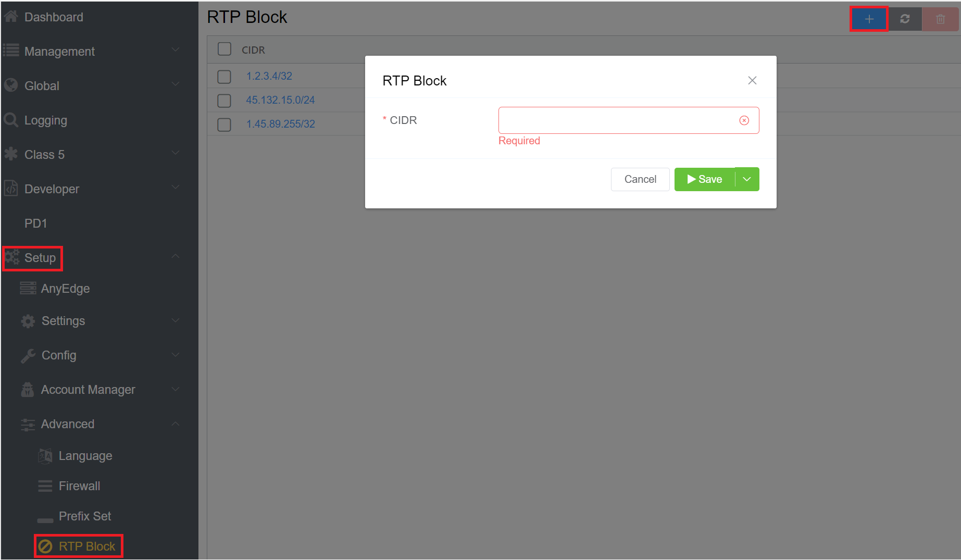This screenshot has width=961, height=560.
Task: Toggle the select-all checkbox beside the CIDR header
Action: 224,49
